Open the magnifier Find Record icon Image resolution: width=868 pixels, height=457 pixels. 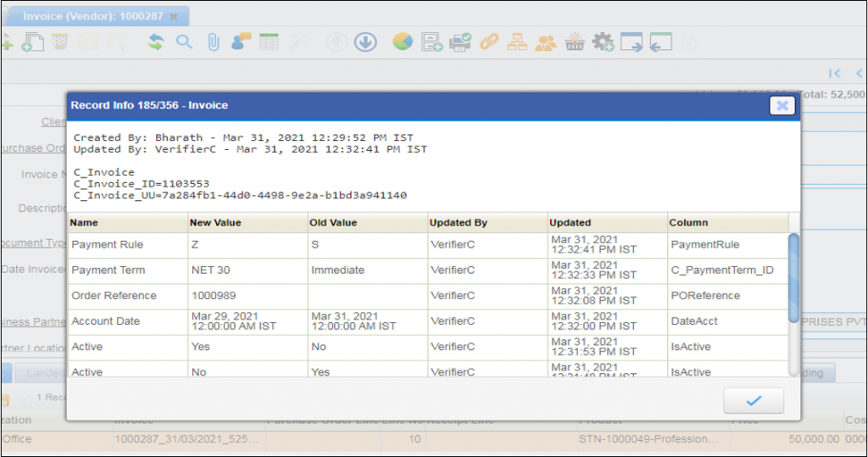184,42
